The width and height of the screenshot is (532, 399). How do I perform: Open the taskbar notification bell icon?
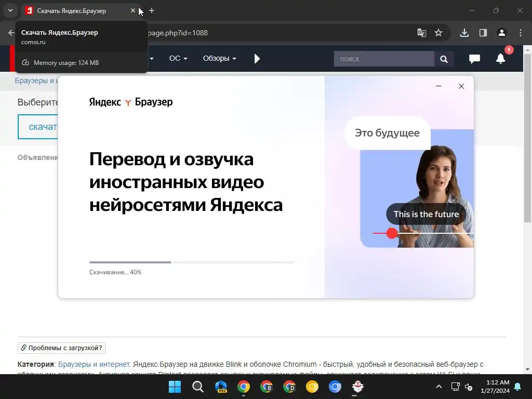point(518,387)
